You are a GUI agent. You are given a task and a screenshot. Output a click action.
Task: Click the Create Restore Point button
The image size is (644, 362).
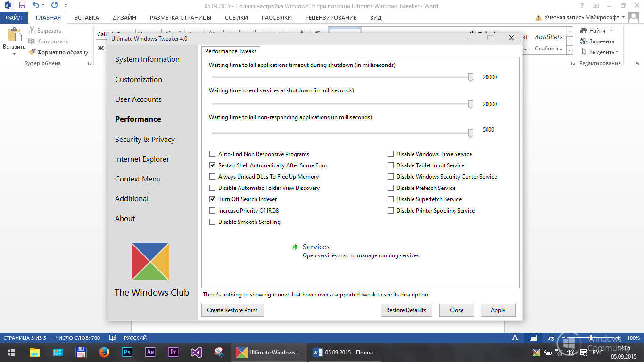(x=232, y=310)
